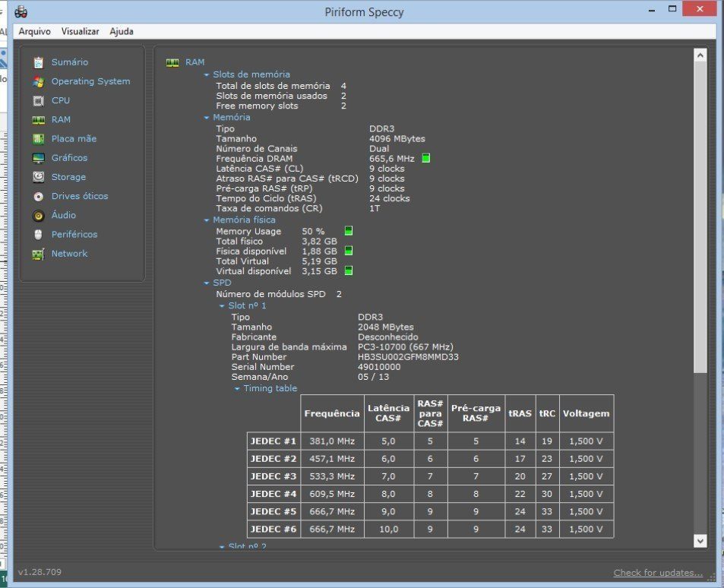Collapse the Memória section
This screenshot has width=724, height=588.
[207, 118]
